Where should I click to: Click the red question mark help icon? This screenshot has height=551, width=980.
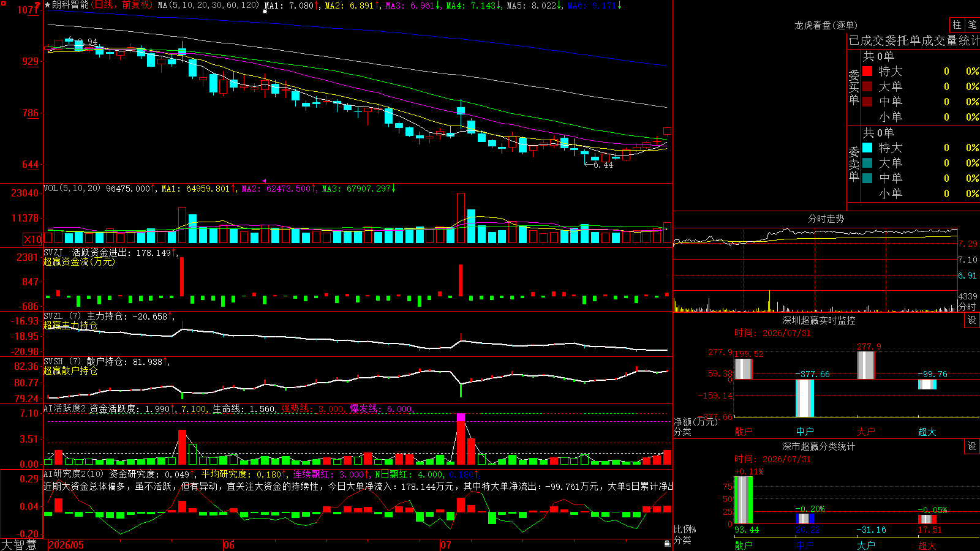pos(39,5)
